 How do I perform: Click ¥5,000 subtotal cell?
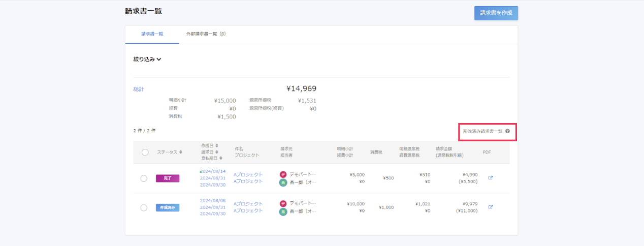(357, 174)
